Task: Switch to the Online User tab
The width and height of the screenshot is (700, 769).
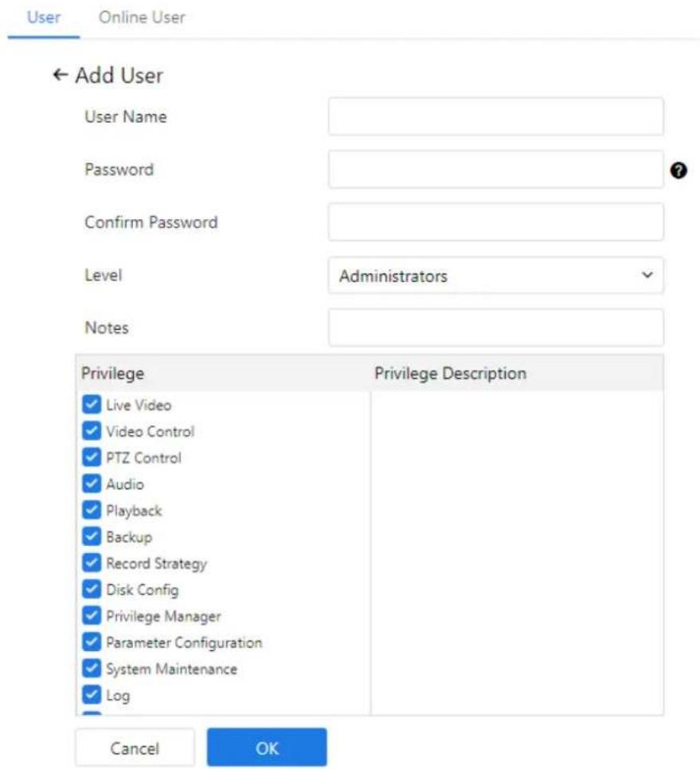Action: tap(142, 18)
